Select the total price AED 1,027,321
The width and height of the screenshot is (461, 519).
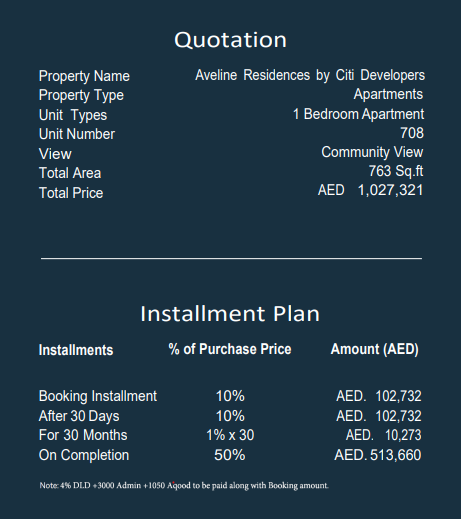click(x=370, y=190)
